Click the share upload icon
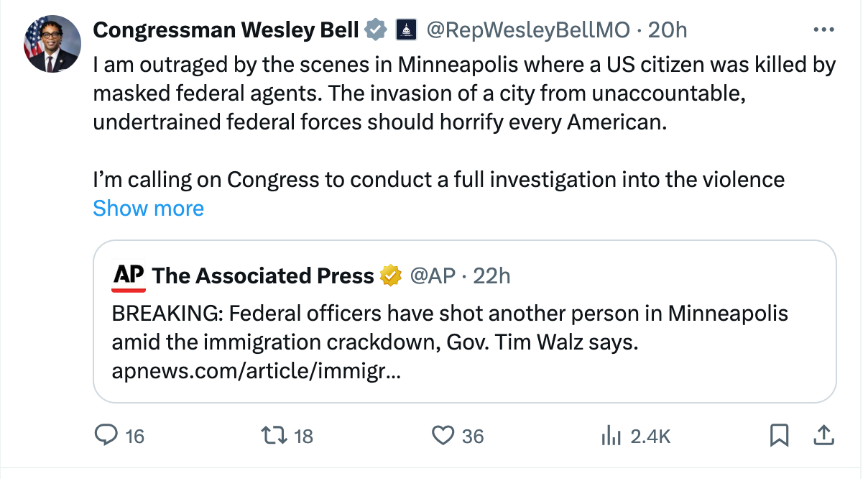Viewport: 868px width, 479px height. tap(824, 435)
